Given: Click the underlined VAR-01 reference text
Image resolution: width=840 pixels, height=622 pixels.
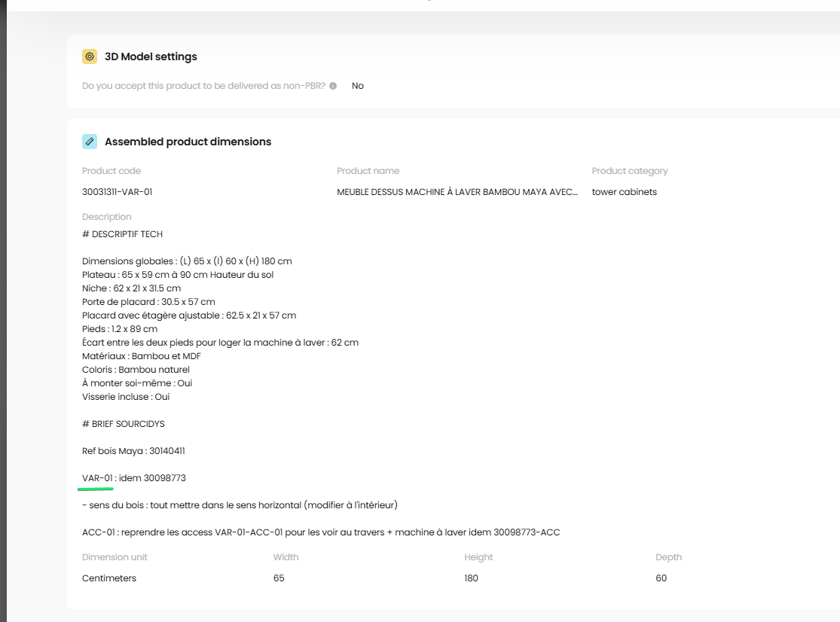Looking at the screenshot, I should click(97, 478).
